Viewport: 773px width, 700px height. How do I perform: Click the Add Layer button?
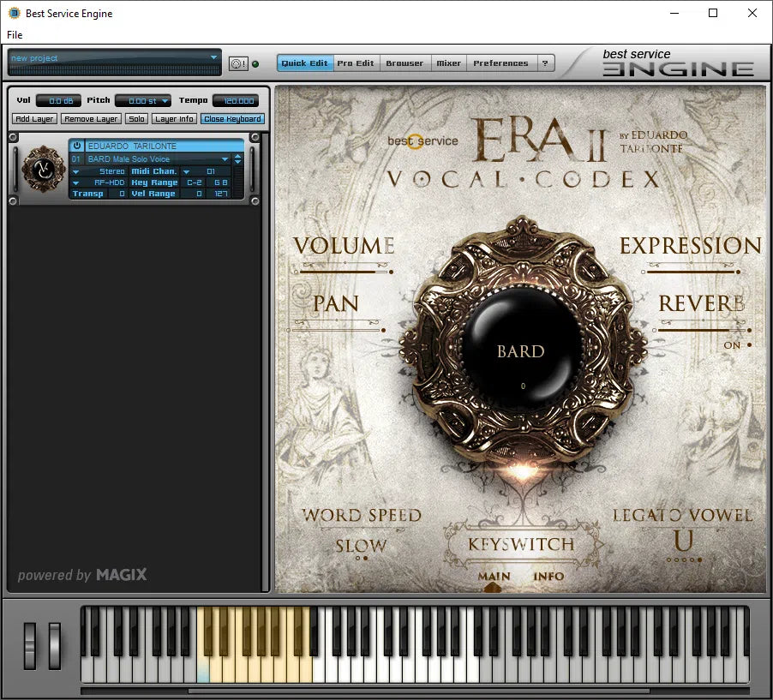click(x=33, y=118)
